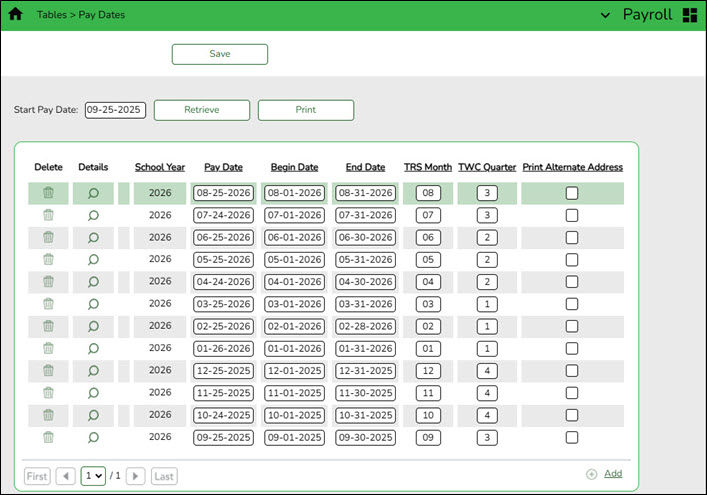Screen dimensions: 707x495
Task: Check Print Alternate Address for 06-25-2026 row
Action: point(572,237)
